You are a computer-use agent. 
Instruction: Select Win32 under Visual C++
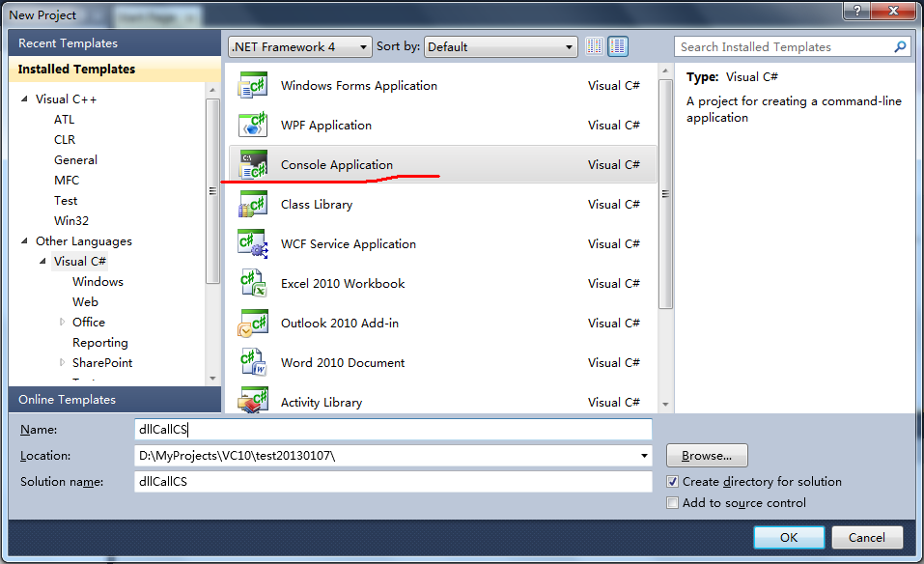click(71, 220)
